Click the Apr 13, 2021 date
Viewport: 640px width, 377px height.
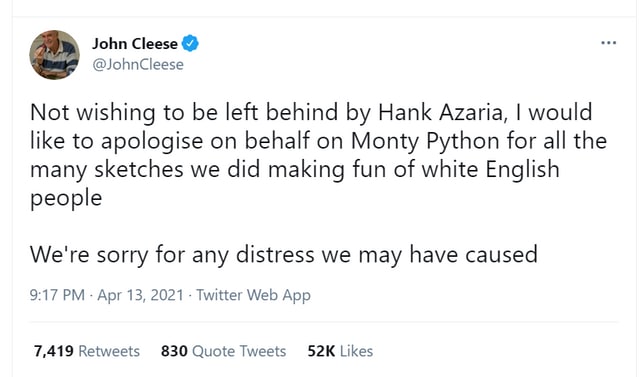click(x=140, y=295)
